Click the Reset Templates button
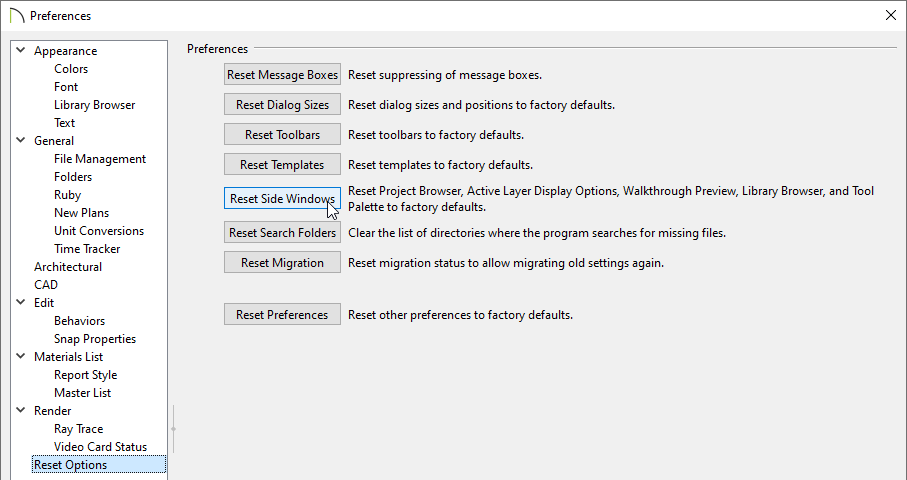The image size is (907, 480). (282, 165)
